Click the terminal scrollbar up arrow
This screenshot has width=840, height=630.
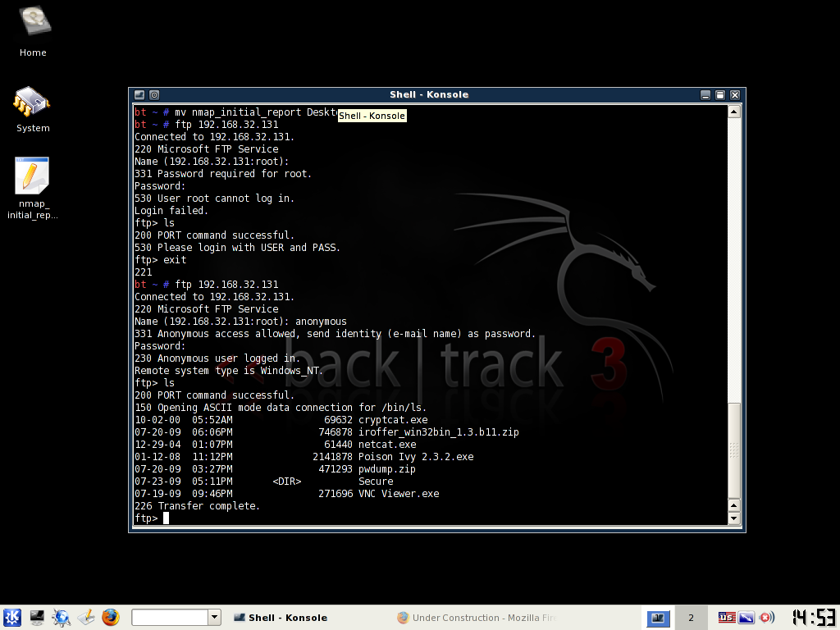[x=734, y=112]
